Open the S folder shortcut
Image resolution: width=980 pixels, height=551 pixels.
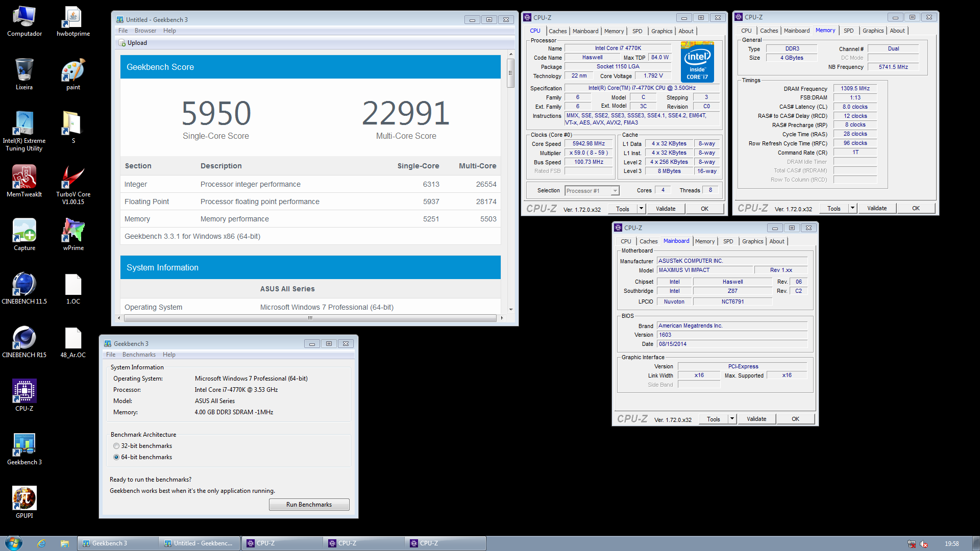tap(73, 128)
